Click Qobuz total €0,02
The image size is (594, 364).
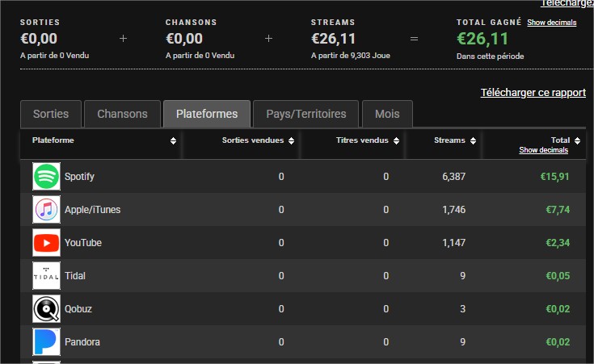click(x=558, y=309)
